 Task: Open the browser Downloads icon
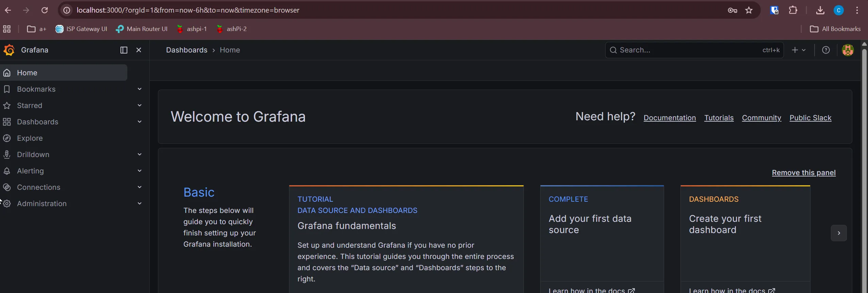(x=820, y=10)
